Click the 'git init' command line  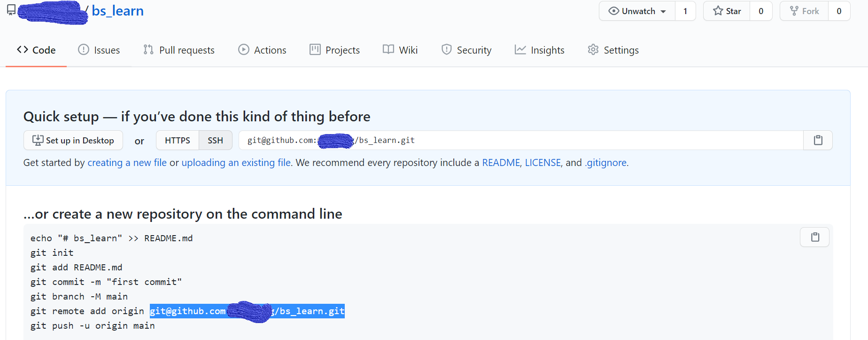[52, 253]
